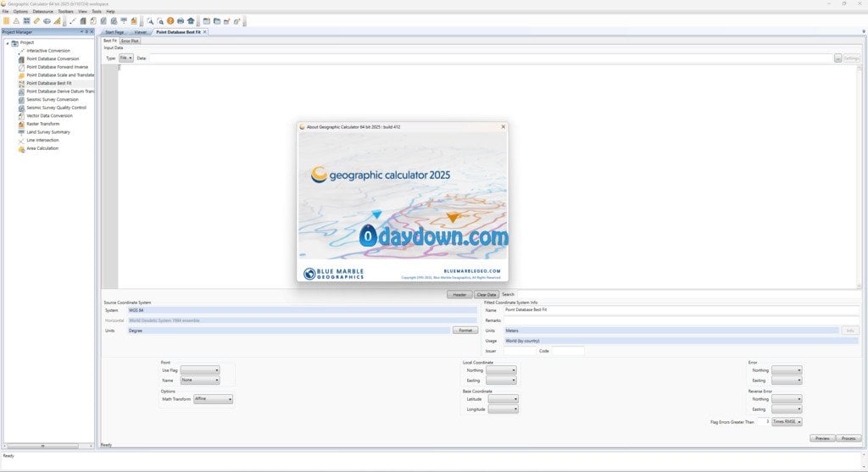Click the Forward Inverse page toolbar icon
Screen dimensions: 868x472
93,21
